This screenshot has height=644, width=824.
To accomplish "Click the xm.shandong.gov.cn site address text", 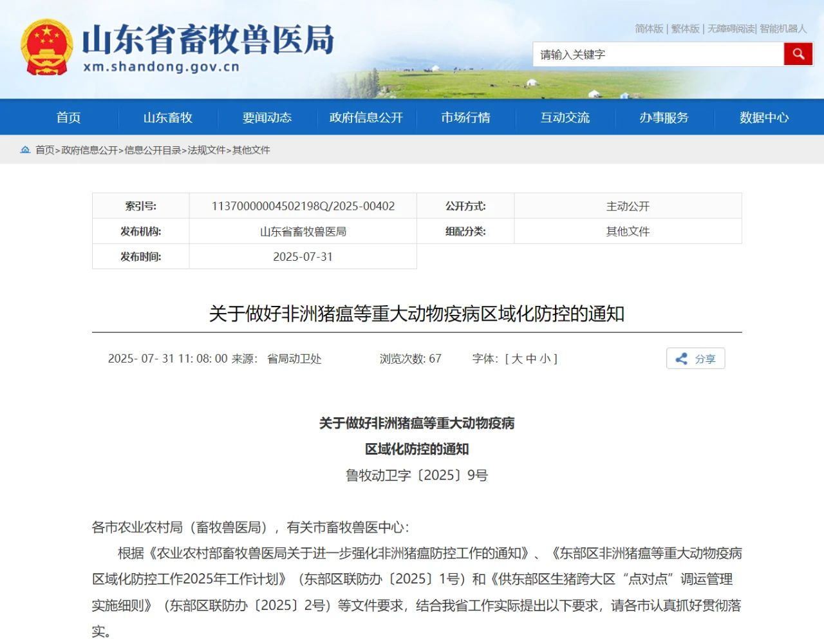I will point(161,66).
